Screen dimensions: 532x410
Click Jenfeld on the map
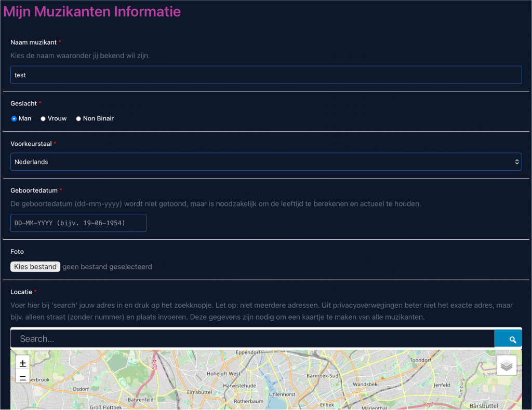coord(442,385)
